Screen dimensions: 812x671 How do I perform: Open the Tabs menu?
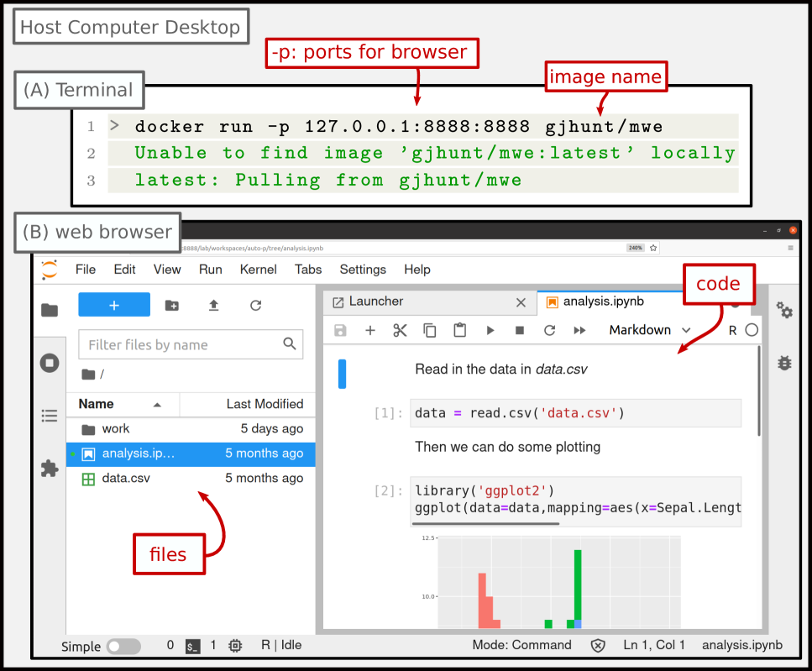click(308, 270)
